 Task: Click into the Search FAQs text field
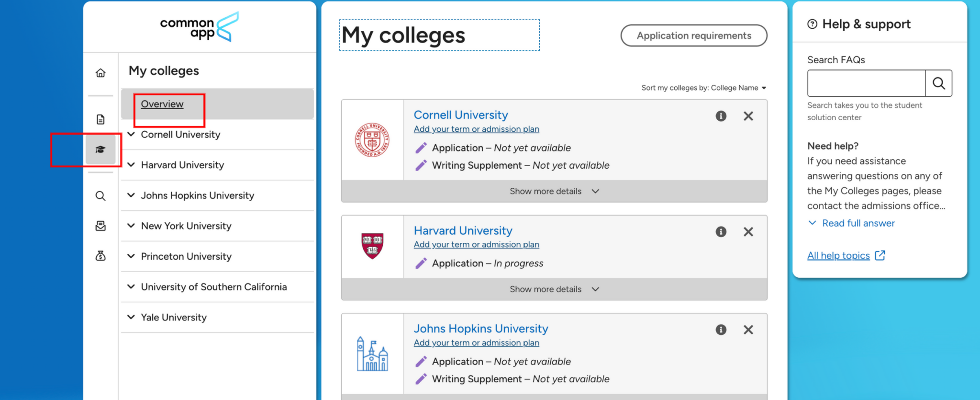pyautogui.click(x=866, y=83)
